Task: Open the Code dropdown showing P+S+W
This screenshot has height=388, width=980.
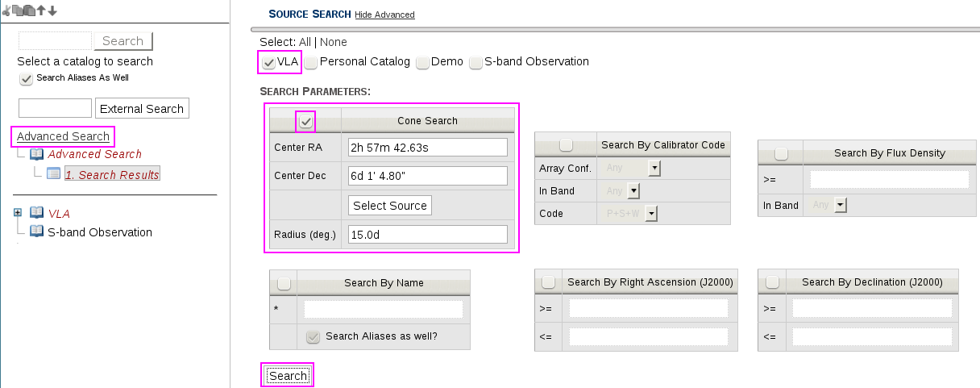Action: [x=651, y=214]
